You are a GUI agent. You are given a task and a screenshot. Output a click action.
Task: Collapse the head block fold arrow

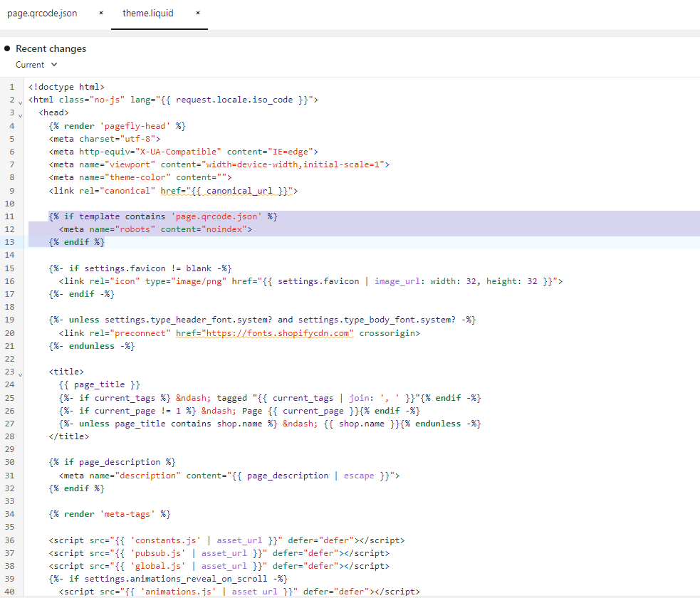pos(21,113)
